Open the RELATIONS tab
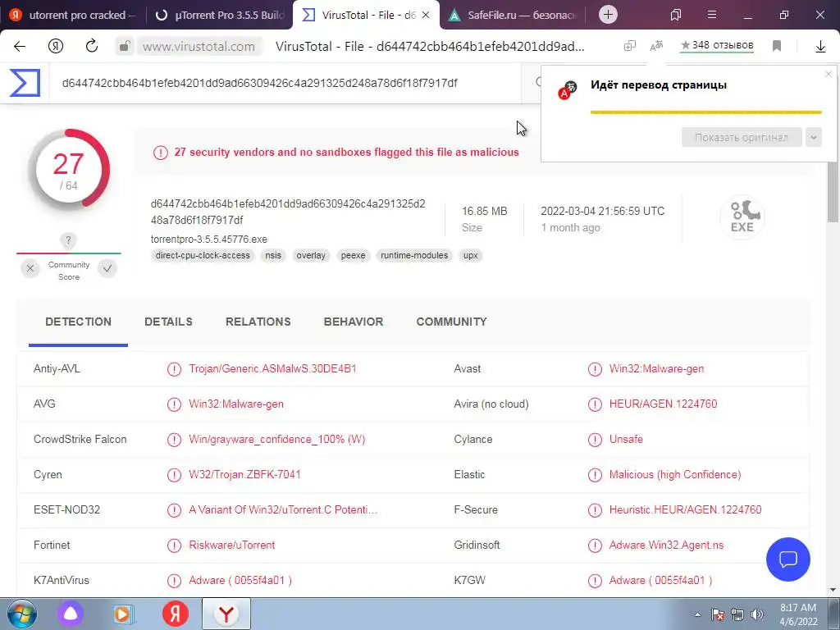Screen dimensions: 840x630 [x=258, y=322]
